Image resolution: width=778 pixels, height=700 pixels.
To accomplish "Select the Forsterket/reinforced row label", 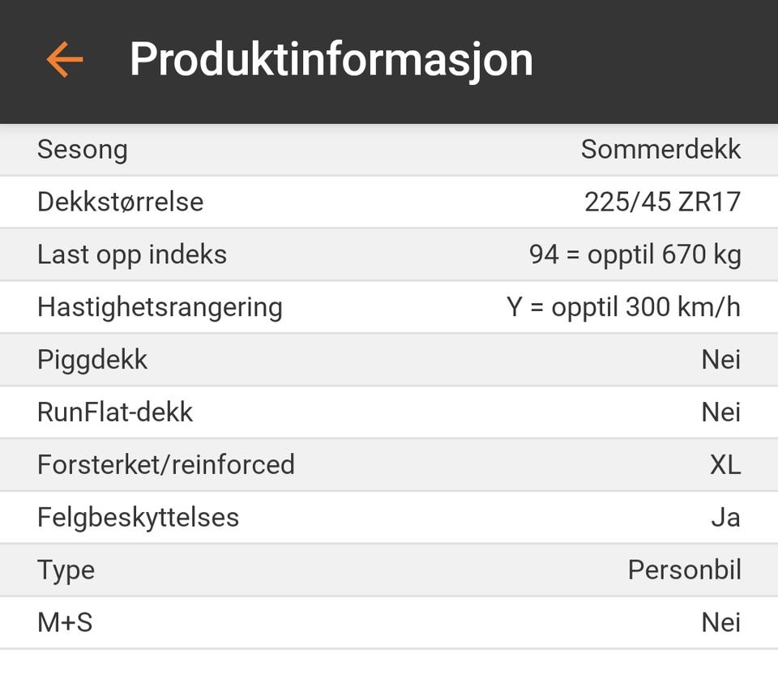I will point(166,465).
